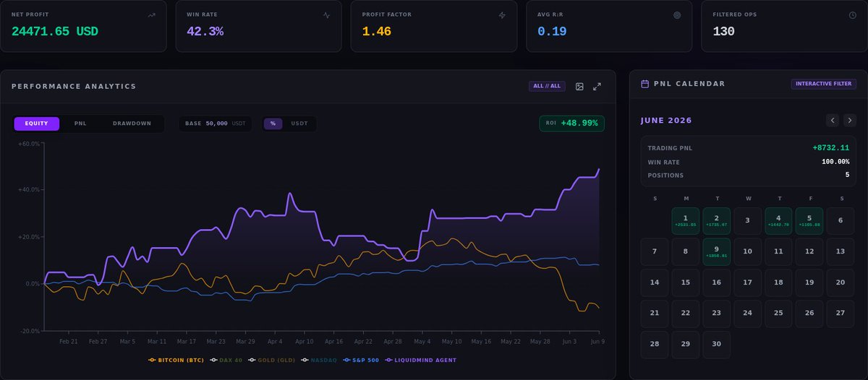Screen dimensions: 868x380
Task: Go to next month in PNL calendar
Action: [x=850, y=121]
